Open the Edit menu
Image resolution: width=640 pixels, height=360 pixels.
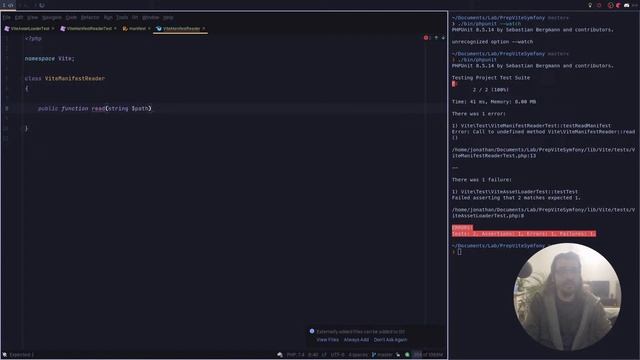19,18
